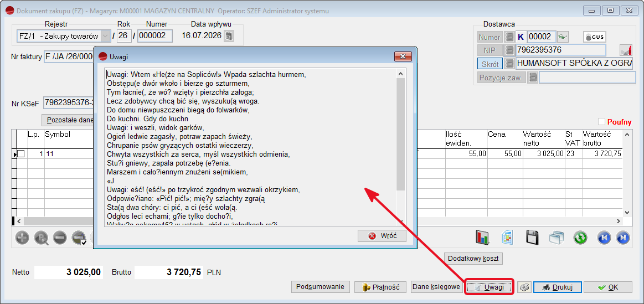The height and width of the screenshot is (304, 644).
Task: Click the table horizontal scrollbar right arrow
Action: 619,221
